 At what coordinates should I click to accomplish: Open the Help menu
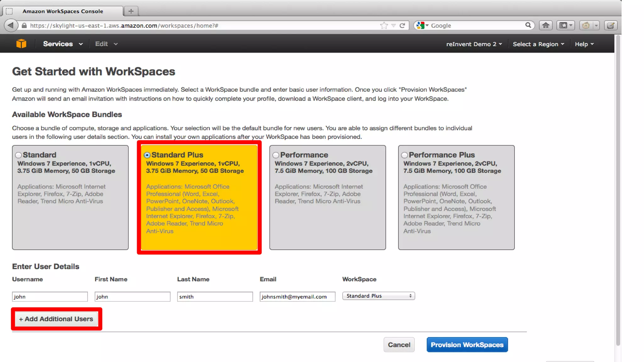[584, 44]
